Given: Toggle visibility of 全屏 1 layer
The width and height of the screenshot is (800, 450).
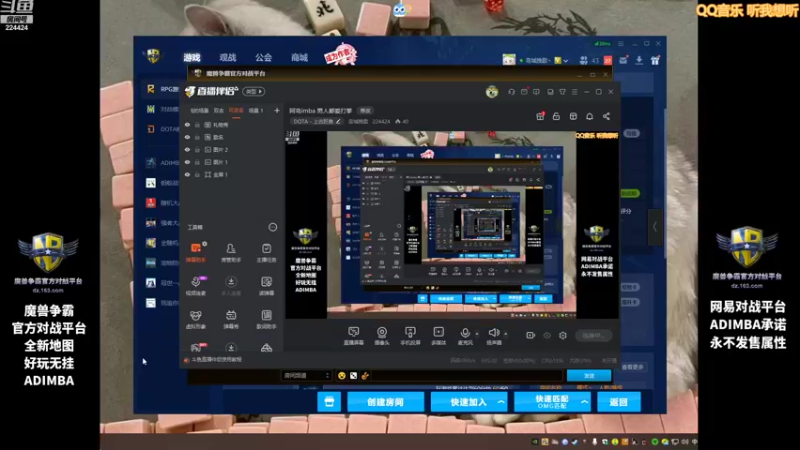Looking at the screenshot, I should click(x=187, y=174).
